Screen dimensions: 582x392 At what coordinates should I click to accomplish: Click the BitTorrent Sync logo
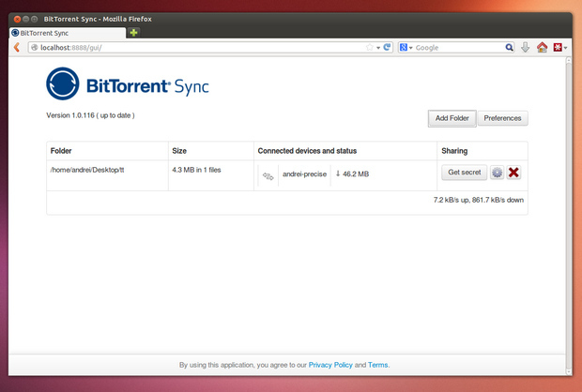[x=128, y=83]
